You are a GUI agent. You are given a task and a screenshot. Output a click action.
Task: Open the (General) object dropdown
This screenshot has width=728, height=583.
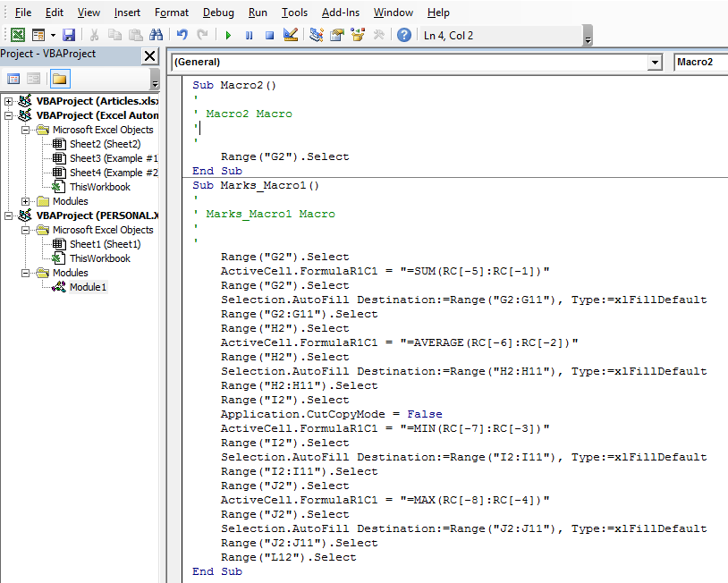(x=656, y=63)
